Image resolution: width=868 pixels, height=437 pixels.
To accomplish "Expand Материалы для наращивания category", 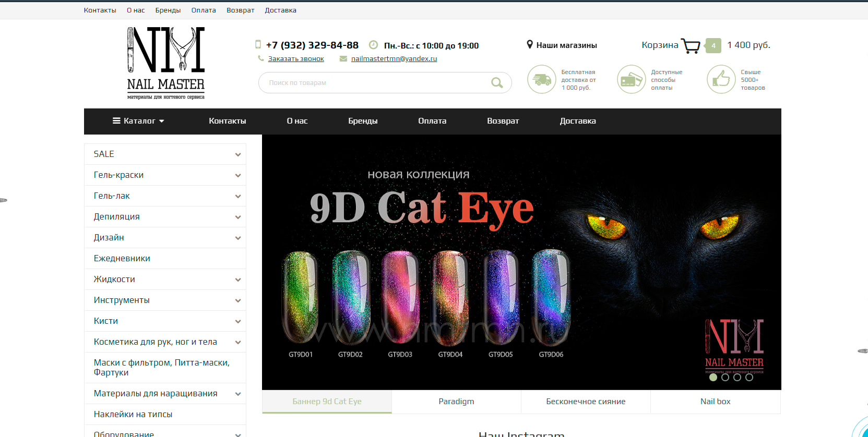I will tap(238, 394).
